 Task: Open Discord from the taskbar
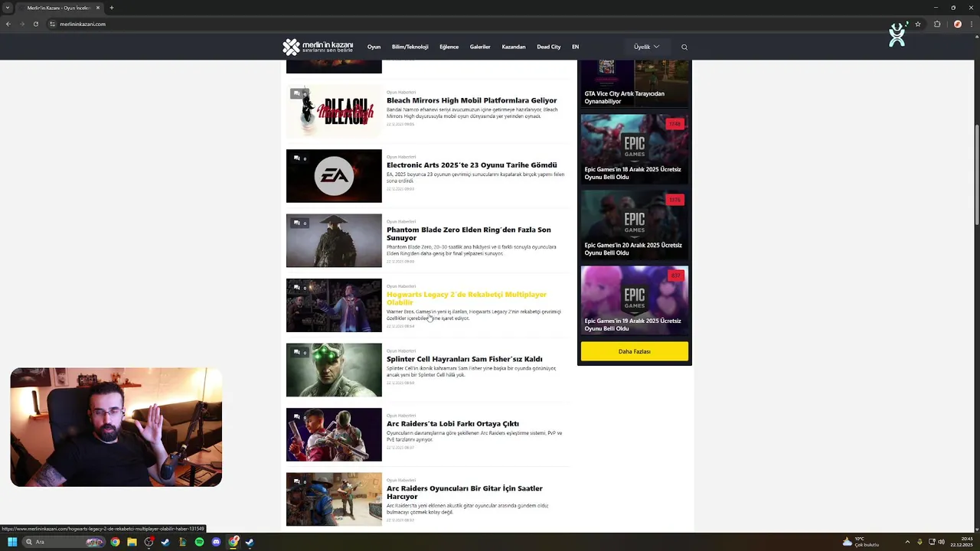(x=216, y=542)
